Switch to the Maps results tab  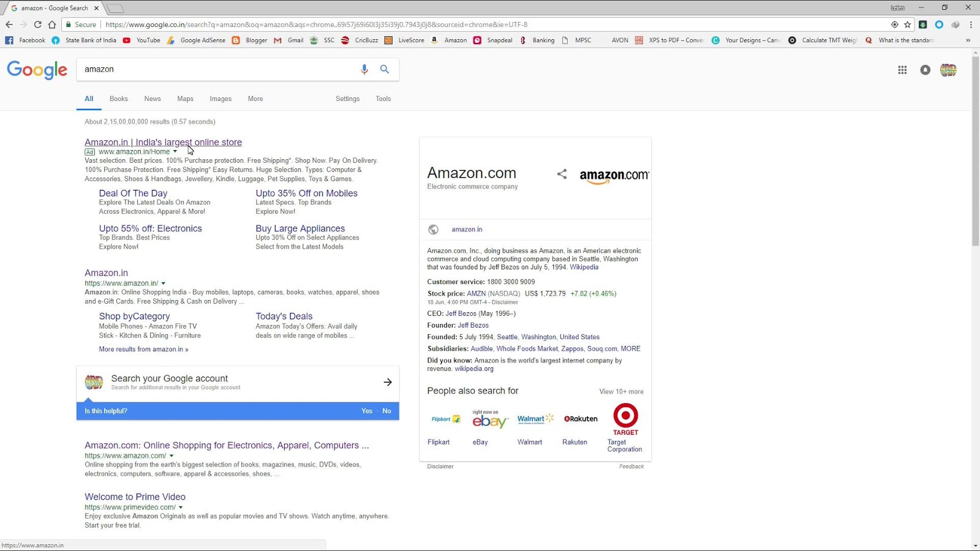coord(185,99)
